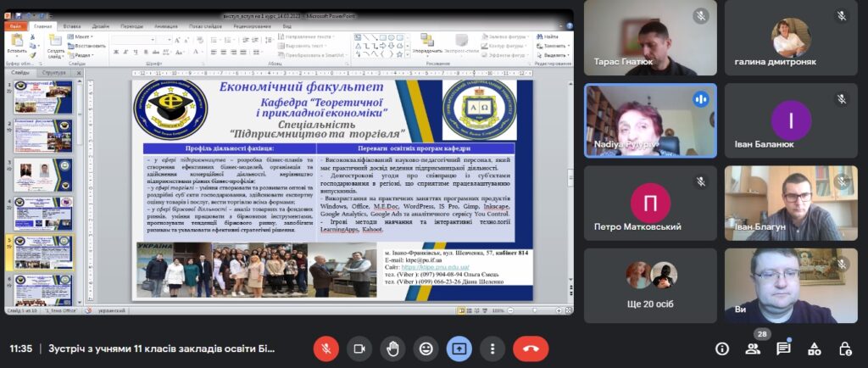Open the chat messages panel
This screenshot has width=868, height=368.
(783, 348)
